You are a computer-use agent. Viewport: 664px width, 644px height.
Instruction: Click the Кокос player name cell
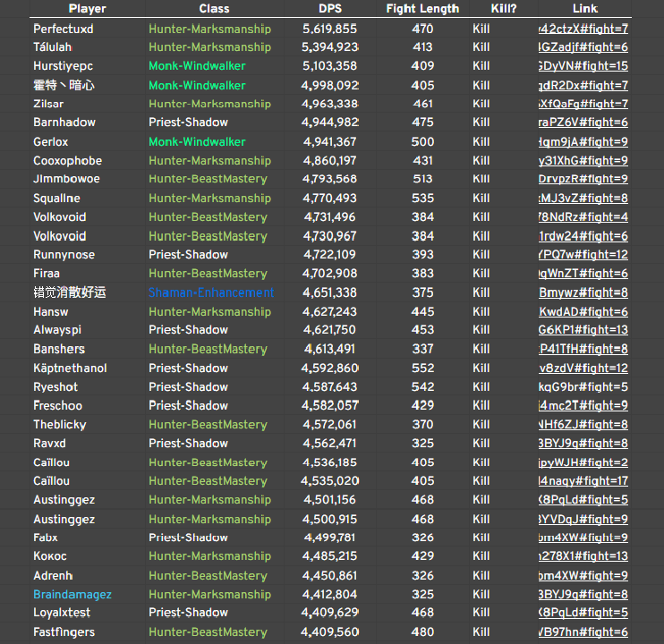(x=50, y=556)
